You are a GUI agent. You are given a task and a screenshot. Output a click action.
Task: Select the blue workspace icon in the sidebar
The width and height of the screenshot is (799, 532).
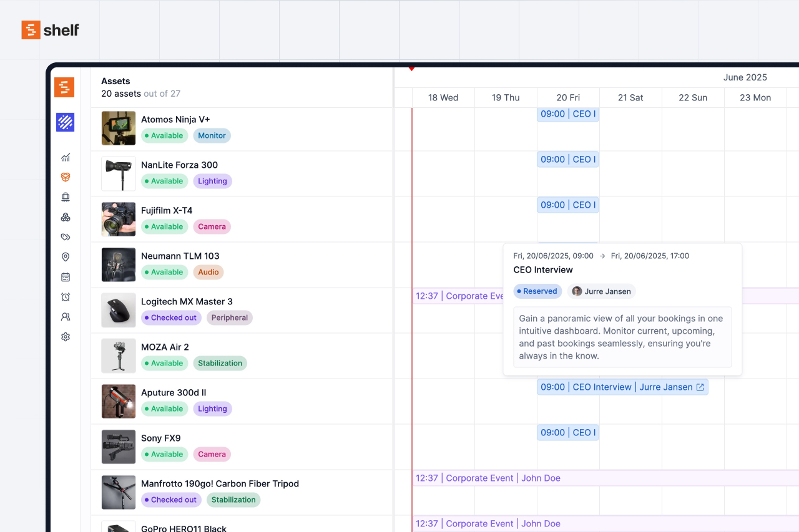coord(65,122)
